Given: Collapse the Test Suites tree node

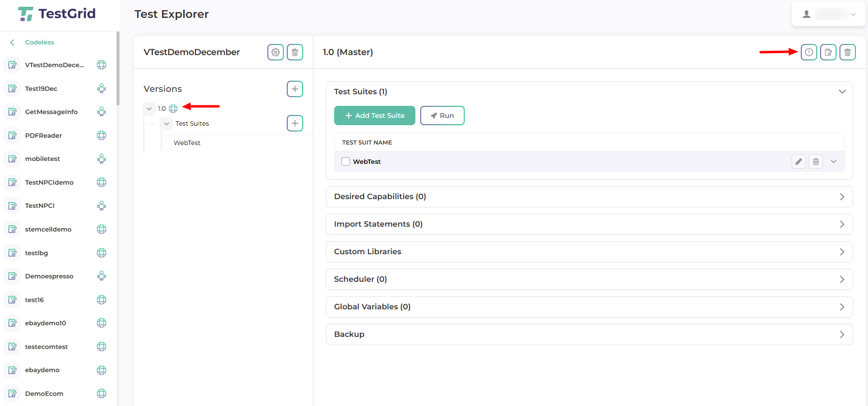Looking at the screenshot, I should tap(166, 124).
